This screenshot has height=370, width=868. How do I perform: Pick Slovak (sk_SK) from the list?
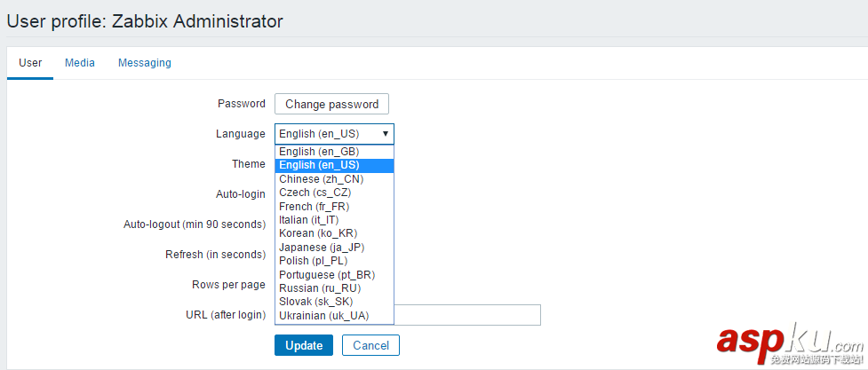pyautogui.click(x=316, y=302)
